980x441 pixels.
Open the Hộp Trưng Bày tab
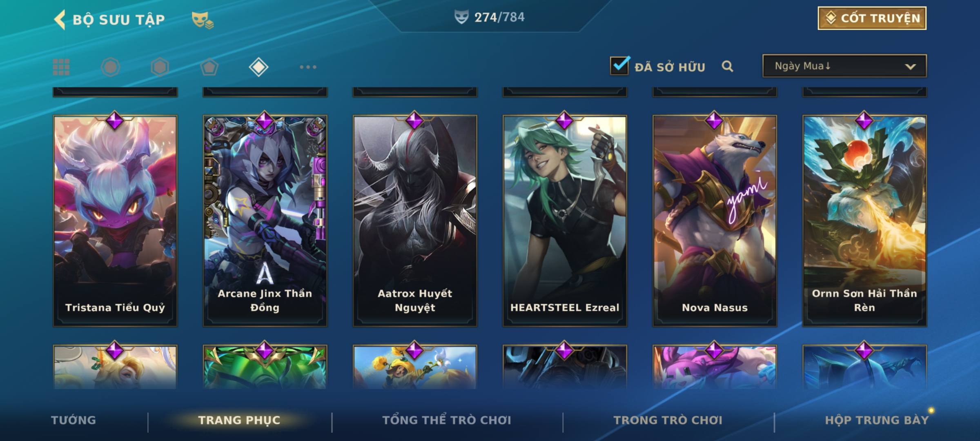pyautogui.click(x=877, y=420)
